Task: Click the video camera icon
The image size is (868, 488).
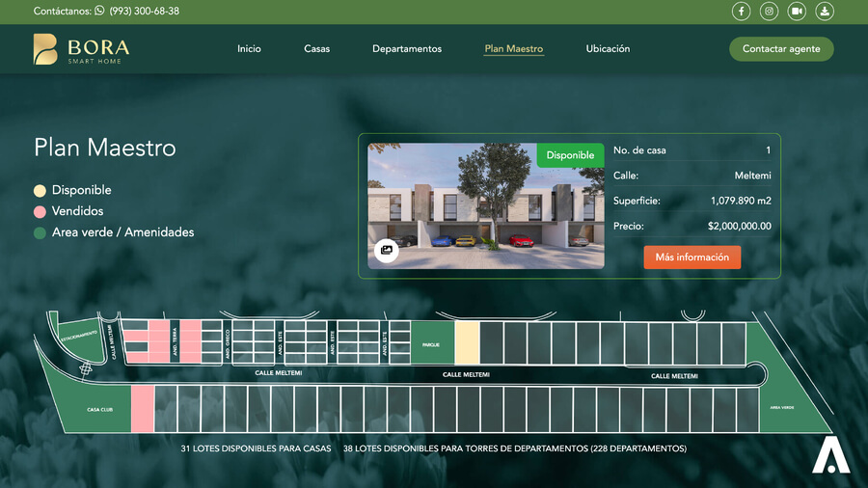Action: 797,12
